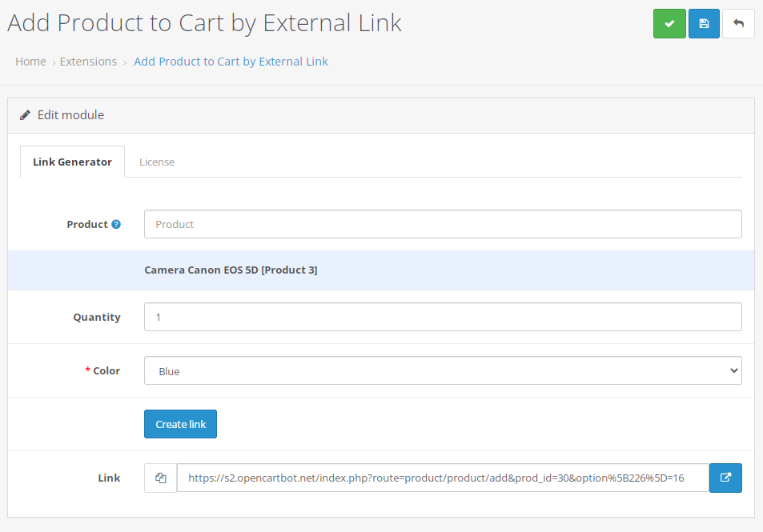This screenshot has height=532, width=763.
Task: Copy the generated link with the copy icon
Action: [160, 478]
